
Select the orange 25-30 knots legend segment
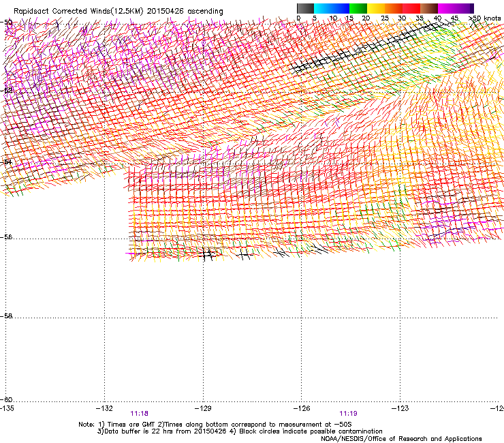click(394, 8)
